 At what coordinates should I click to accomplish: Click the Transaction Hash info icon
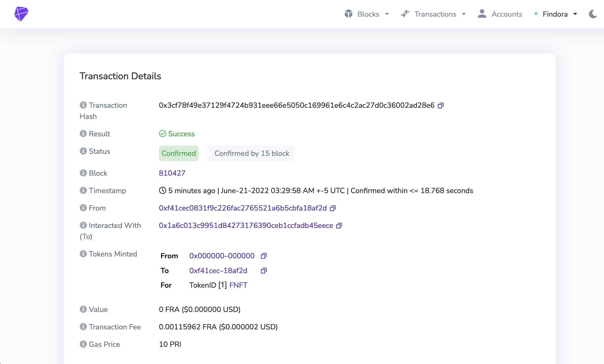tap(83, 105)
